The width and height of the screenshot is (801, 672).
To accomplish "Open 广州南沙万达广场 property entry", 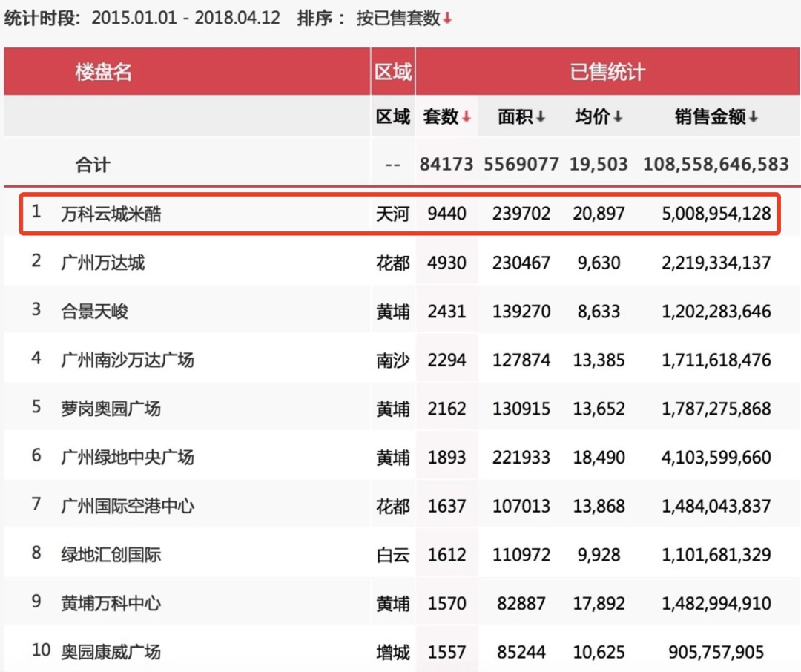I will tap(128, 360).
